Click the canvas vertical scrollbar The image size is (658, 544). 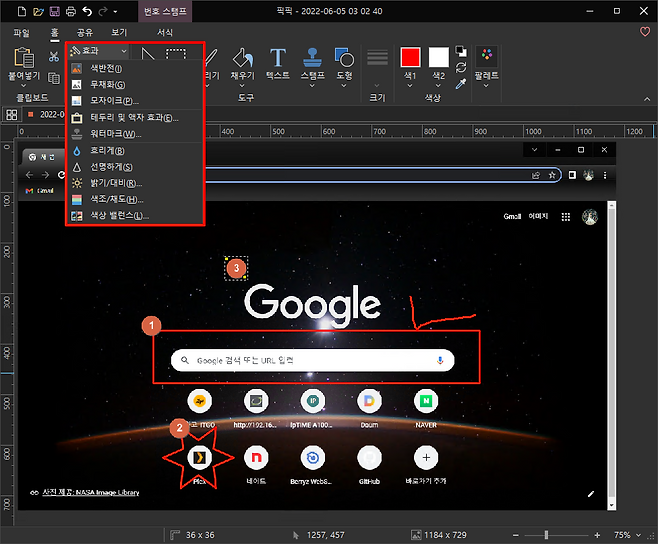(x=612, y=356)
